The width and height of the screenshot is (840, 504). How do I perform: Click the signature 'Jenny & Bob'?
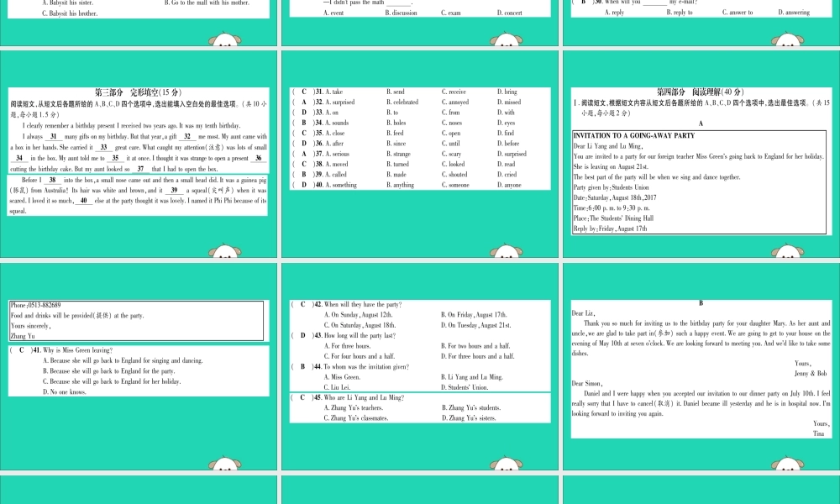811,373
